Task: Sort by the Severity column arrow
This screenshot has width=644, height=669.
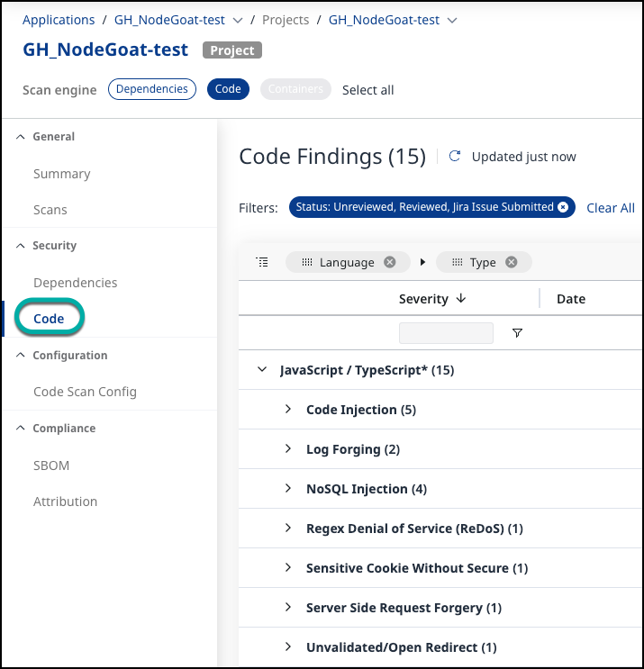Action: 461,299
